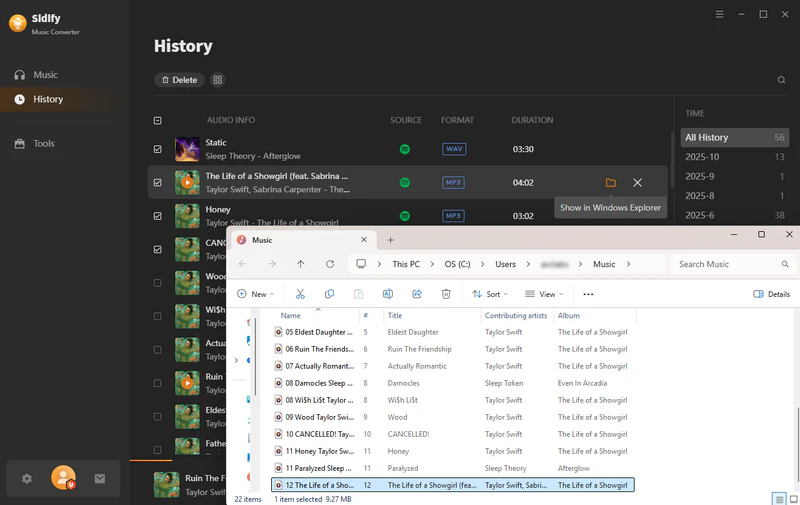Click the Rename icon in Explorer
Screen dimensions: 800x505
click(x=388, y=294)
